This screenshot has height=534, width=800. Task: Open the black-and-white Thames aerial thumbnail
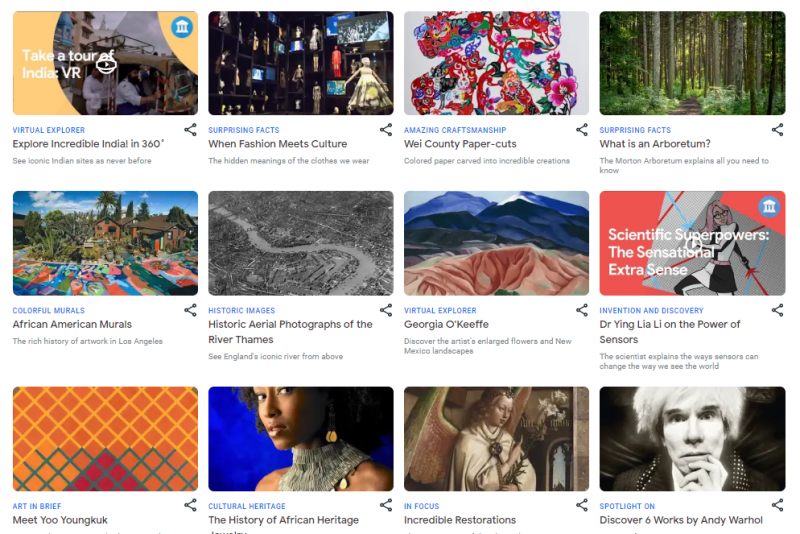[x=301, y=243]
